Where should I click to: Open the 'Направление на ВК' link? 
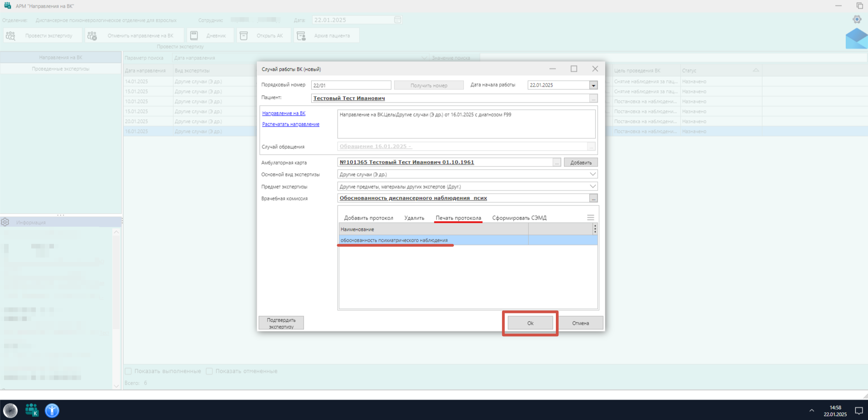tap(284, 113)
